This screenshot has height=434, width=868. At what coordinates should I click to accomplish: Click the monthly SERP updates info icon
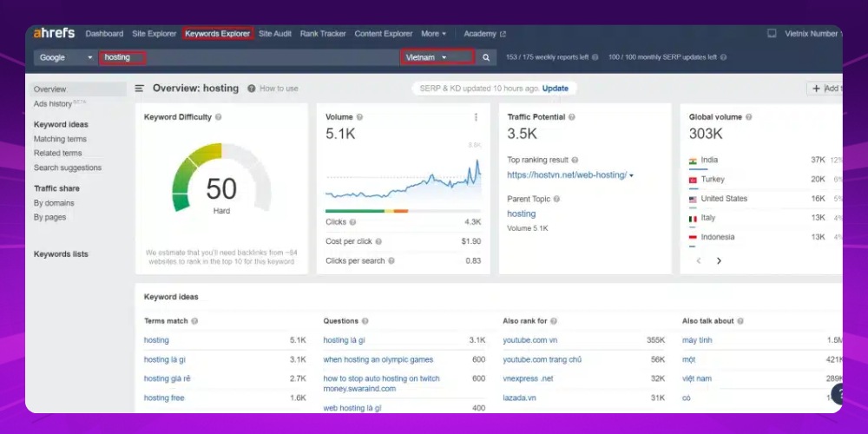(723, 57)
